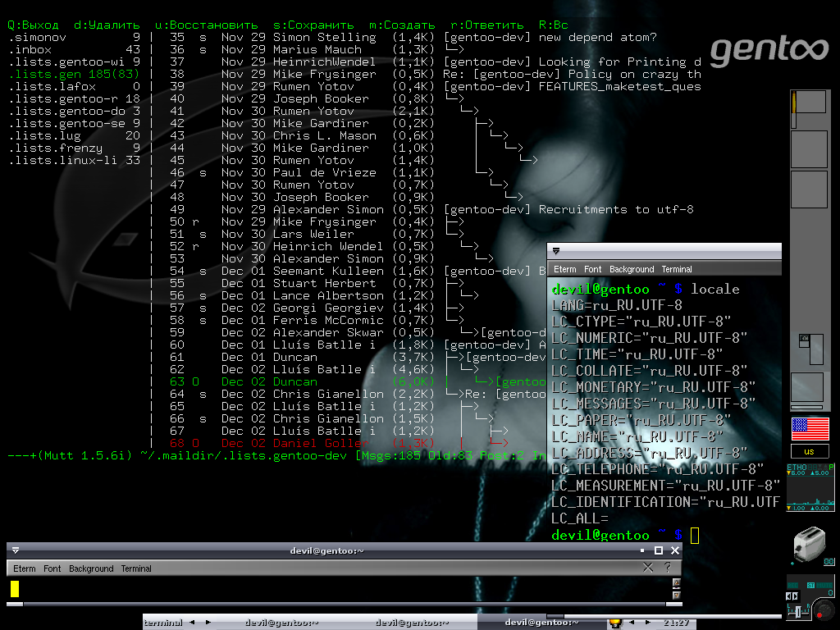Click the balance arrows icon on mixer applet
The width and height of the screenshot is (840, 630).
tap(792, 596)
